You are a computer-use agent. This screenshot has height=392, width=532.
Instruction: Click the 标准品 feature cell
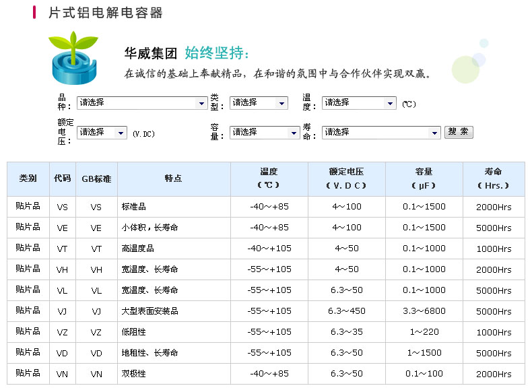click(x=174, y=207)
